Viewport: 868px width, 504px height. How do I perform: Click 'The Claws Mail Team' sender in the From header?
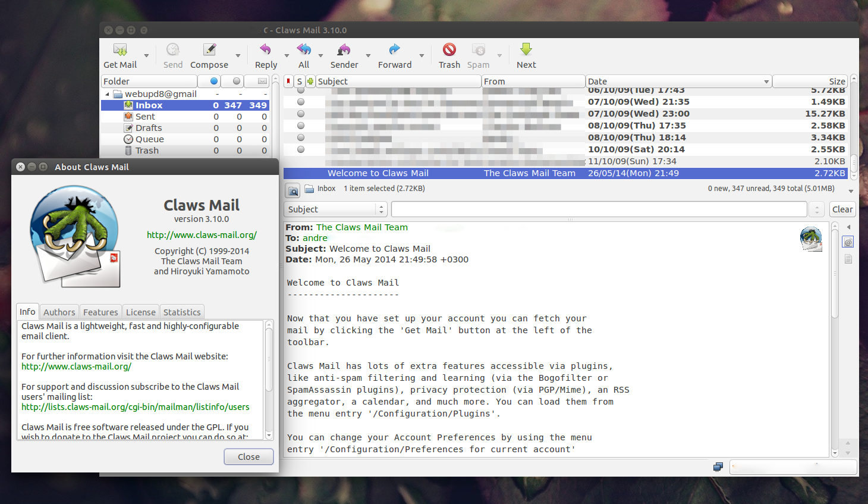362,227
